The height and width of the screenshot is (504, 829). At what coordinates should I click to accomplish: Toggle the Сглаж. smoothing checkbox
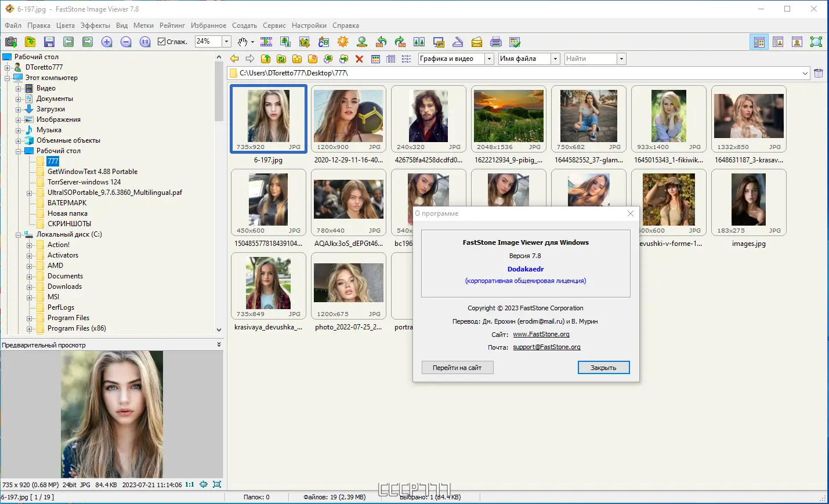click(x=162, y=42)
